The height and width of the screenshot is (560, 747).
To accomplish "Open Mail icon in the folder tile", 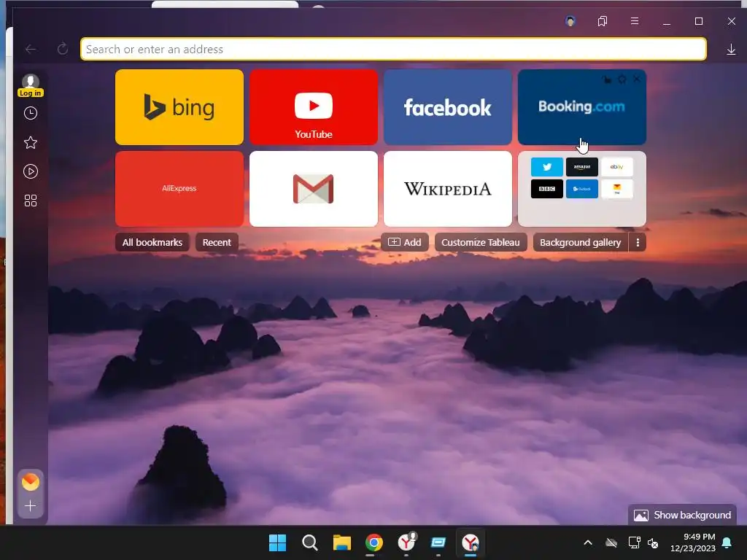I will tap(617, 189).
